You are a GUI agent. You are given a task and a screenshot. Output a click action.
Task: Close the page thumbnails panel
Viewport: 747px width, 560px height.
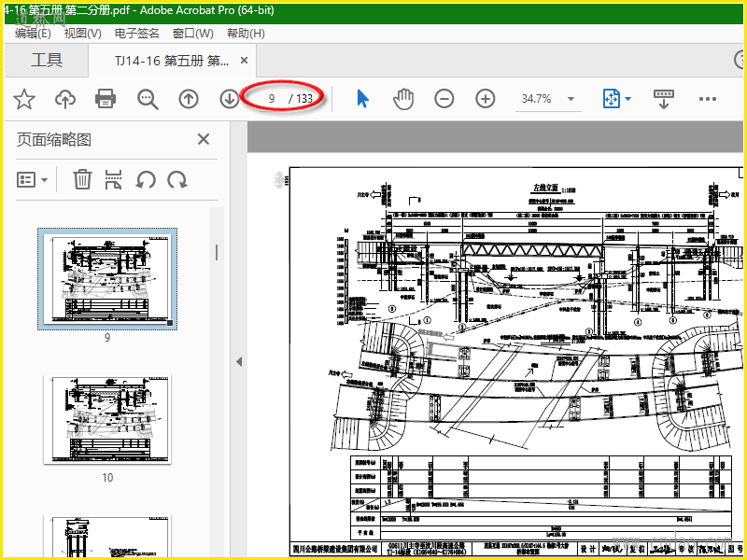coord(204,139)
